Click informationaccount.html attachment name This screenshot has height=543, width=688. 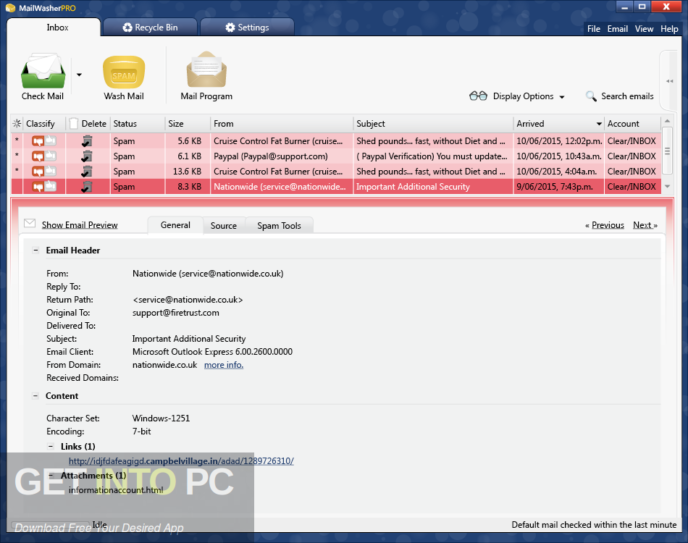(116, 490)
